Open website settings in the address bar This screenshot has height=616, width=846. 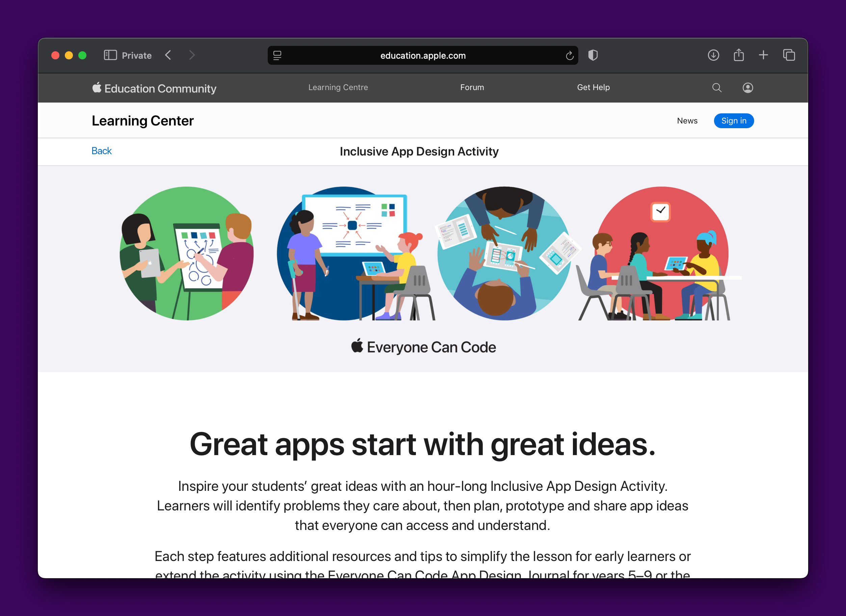[x=277, y=55]
